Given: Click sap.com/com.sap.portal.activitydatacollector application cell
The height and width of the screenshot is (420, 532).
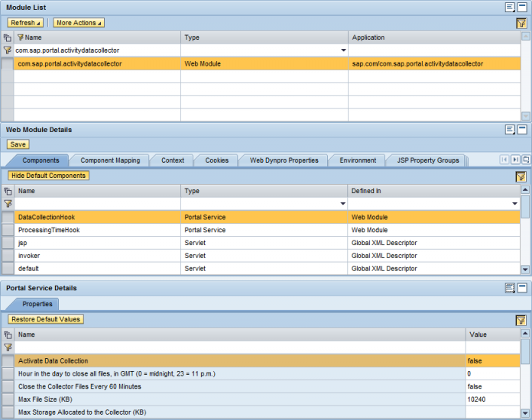Looking at the screenshot, I should click(434, 63).
